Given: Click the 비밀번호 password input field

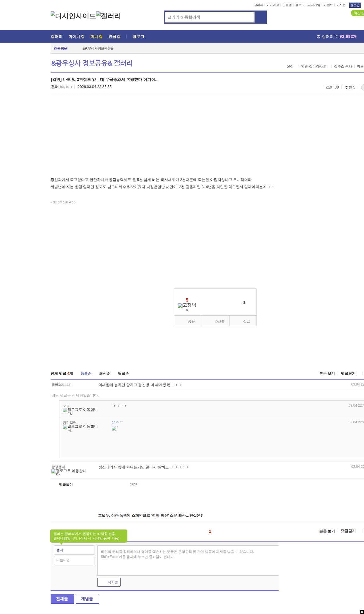Looking at the screenshot, I should click(74, 561).
